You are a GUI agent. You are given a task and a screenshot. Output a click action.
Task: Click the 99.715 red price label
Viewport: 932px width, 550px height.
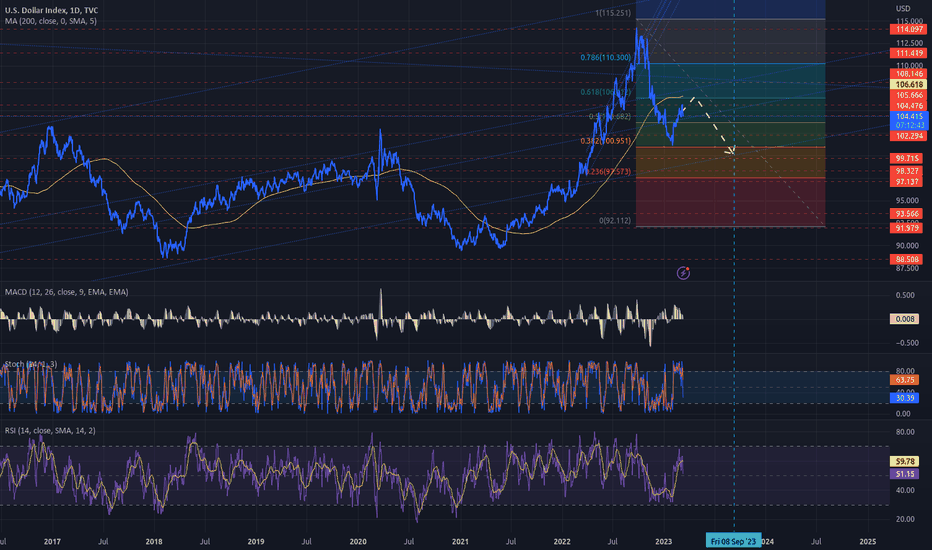[x=906, y=158]
